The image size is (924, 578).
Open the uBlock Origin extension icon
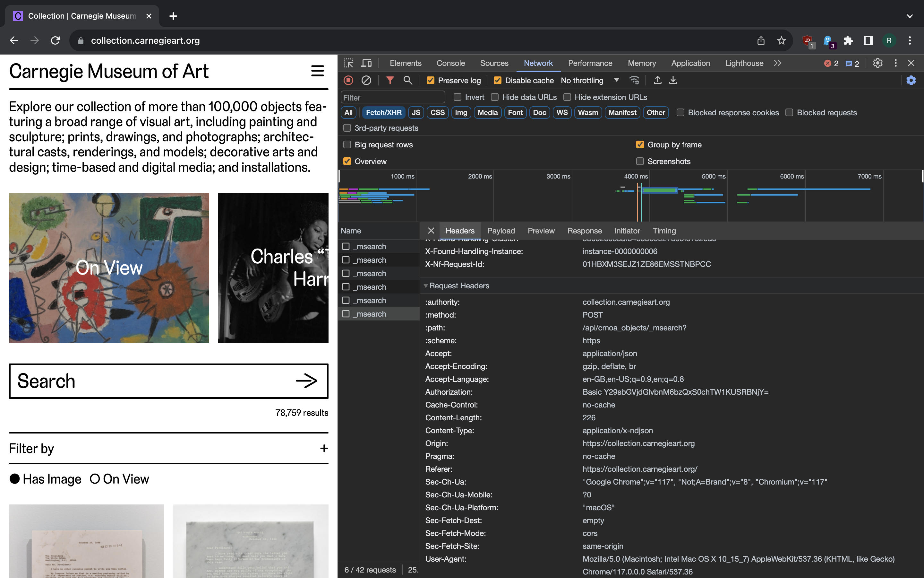[x=808, y=41]
